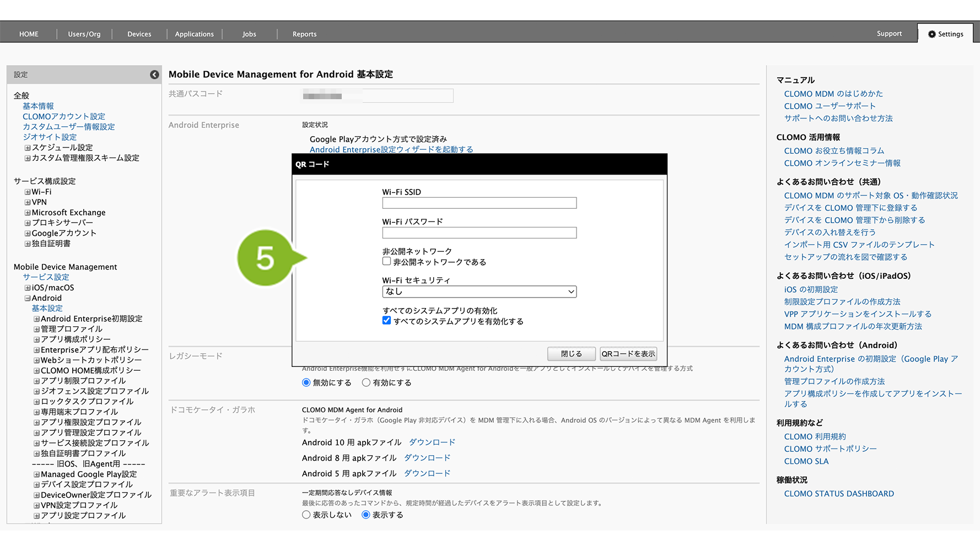The image size is (980, 551).
Task: Open CLOMO お役立ち情報コラム link
Action: click(x=834, y=151)
